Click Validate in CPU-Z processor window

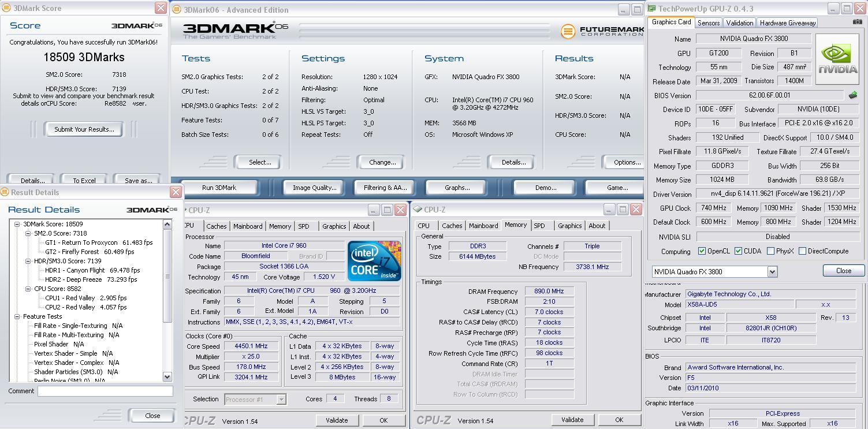[x=337, y=420]
